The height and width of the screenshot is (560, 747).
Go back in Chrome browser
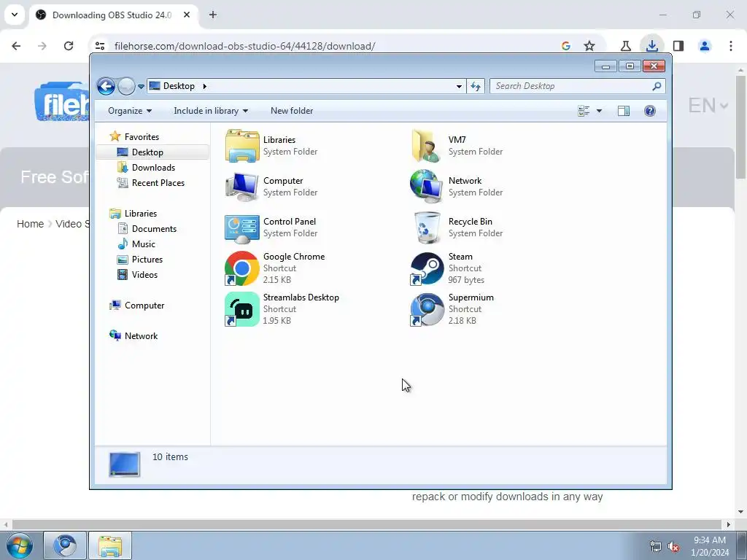(16, 46)
